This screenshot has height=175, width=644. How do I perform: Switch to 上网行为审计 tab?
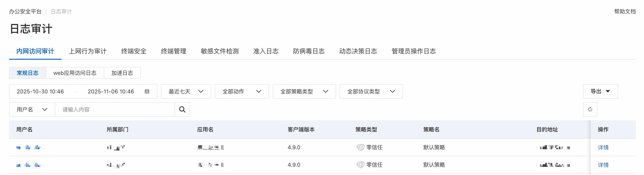(88, 51)
